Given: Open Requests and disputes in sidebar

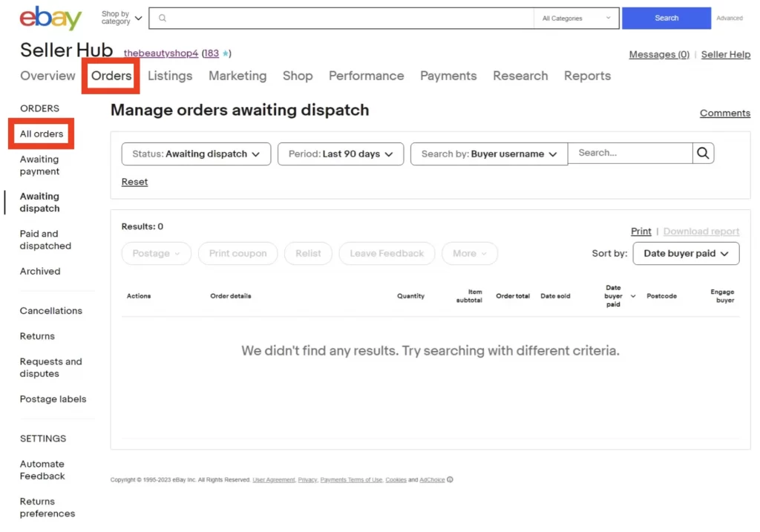Looking at the screenshot, I should [51, 368].
